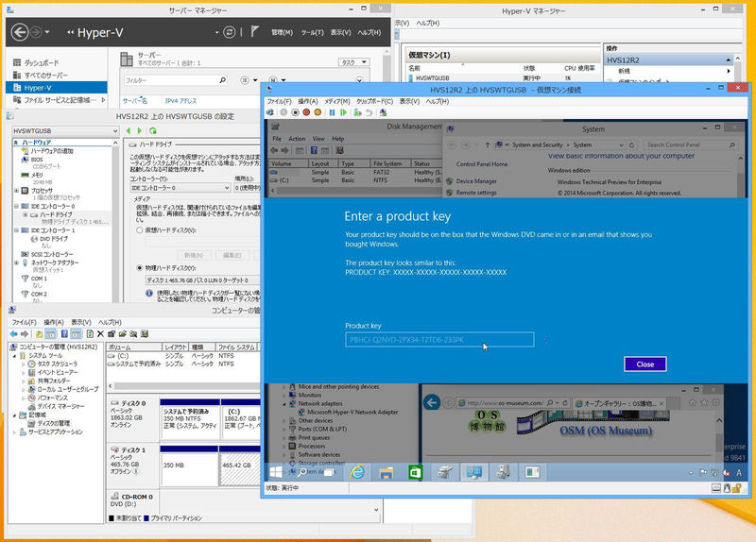
Task: Click the magnifier icon in Computer Management toolbar
Action: (x=133, y=334)
